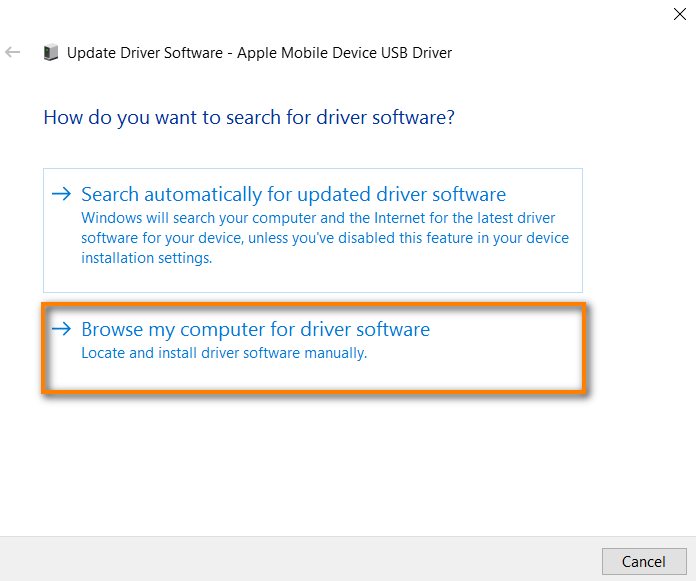Choose Search automatically for updated driver software
Image resolution: width=696 pixels, height=581 pixels.
(x=312, y=230)
